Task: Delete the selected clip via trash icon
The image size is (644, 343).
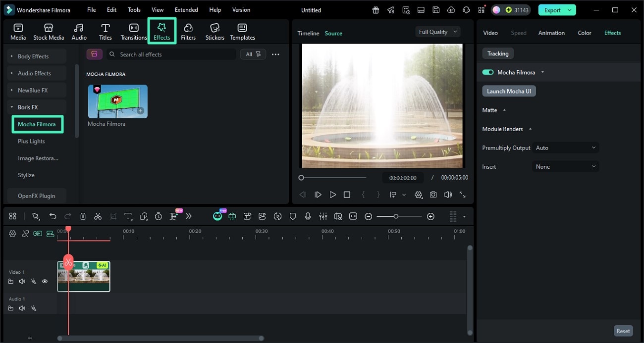Action: [x=83, y=216]
